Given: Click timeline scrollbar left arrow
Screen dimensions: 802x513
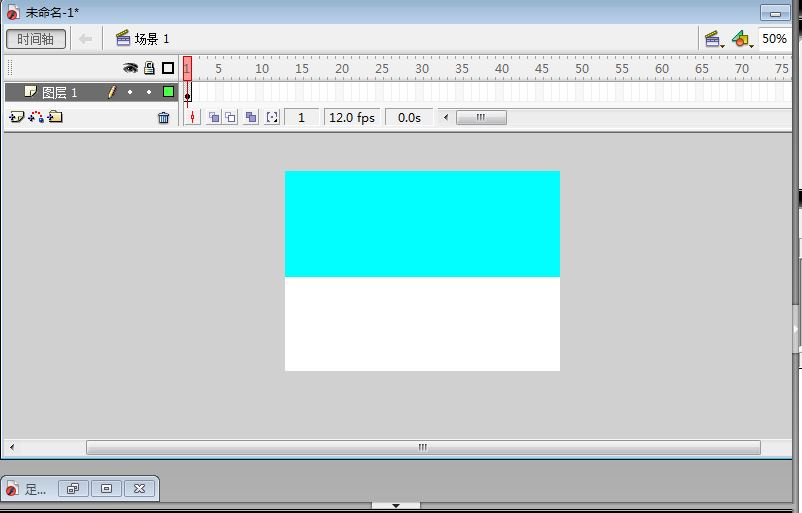Looking at the screenshot, I should point(446,118).
